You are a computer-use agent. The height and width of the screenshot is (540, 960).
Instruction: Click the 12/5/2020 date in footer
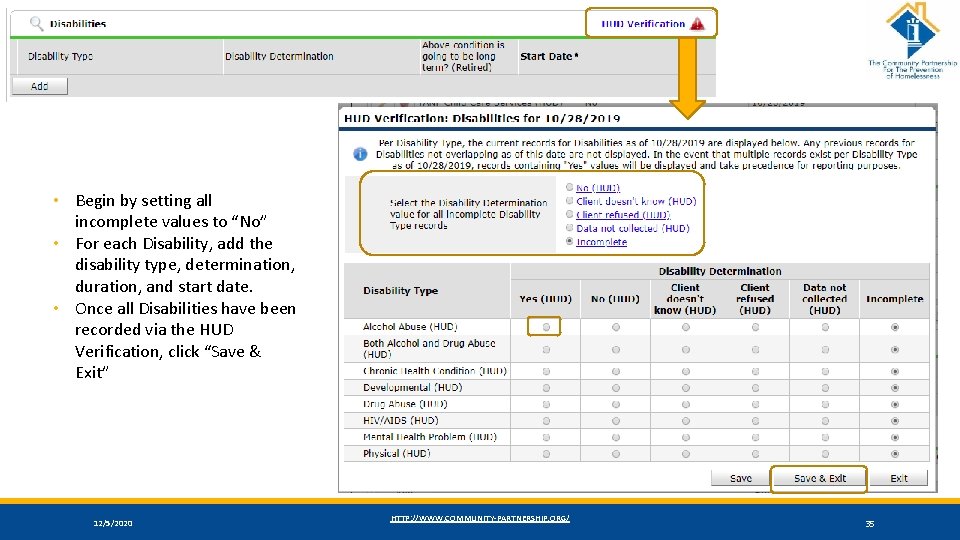[113, 523]
